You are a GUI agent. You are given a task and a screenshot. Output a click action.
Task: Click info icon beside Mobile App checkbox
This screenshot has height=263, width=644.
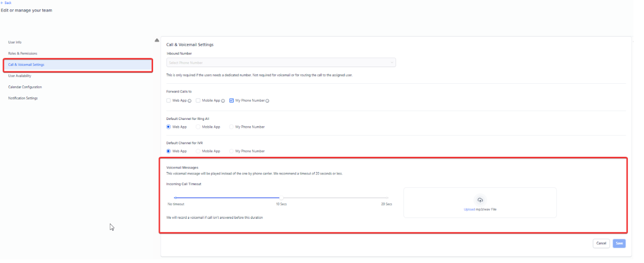click(x=223, y=101)
